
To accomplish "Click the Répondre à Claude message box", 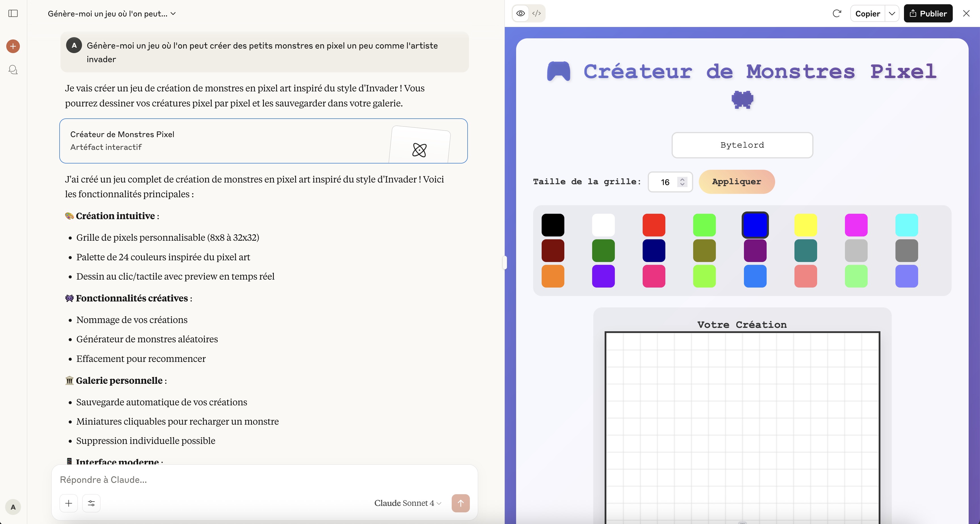I will pyautogui.click(x=264, y=479).
